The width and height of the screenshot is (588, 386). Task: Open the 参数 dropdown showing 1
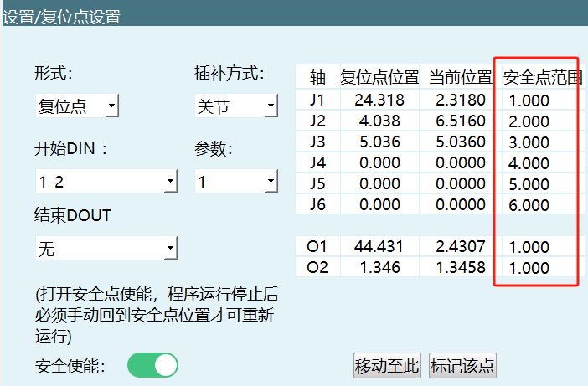pyautogui.click(x=236, y=181)
